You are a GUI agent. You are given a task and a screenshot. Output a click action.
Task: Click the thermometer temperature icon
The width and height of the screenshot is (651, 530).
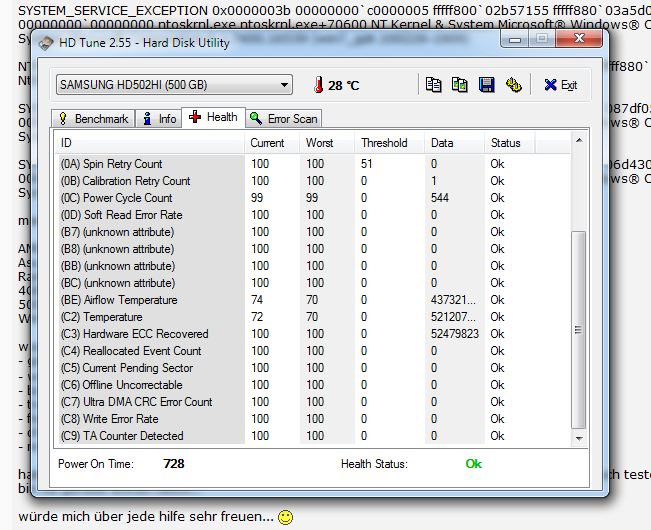(x=318, y=85)
